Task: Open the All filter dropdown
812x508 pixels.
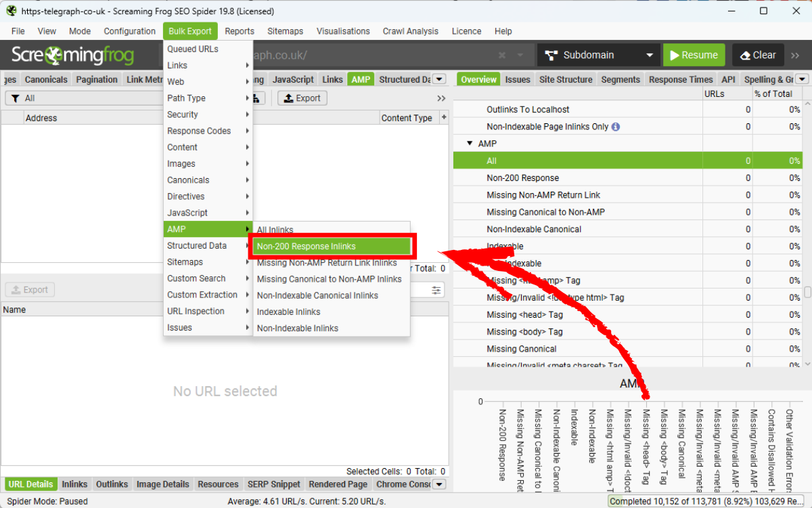Action: coord(81,98)
